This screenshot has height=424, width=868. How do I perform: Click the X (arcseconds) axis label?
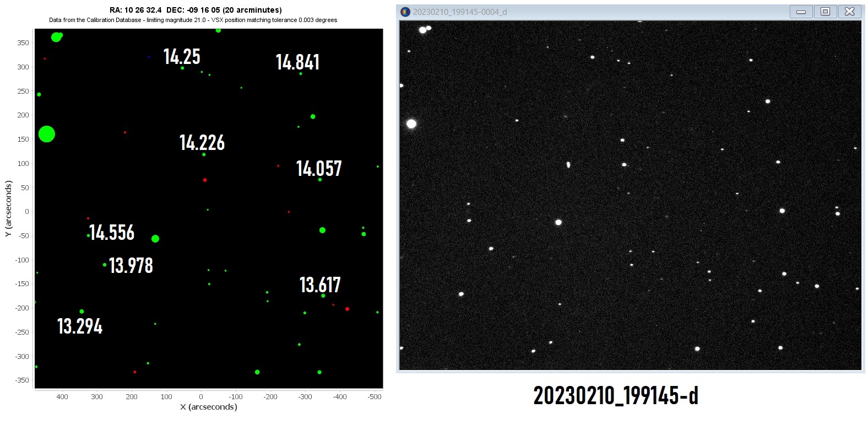pyautogui.click(x=209, y=407)
